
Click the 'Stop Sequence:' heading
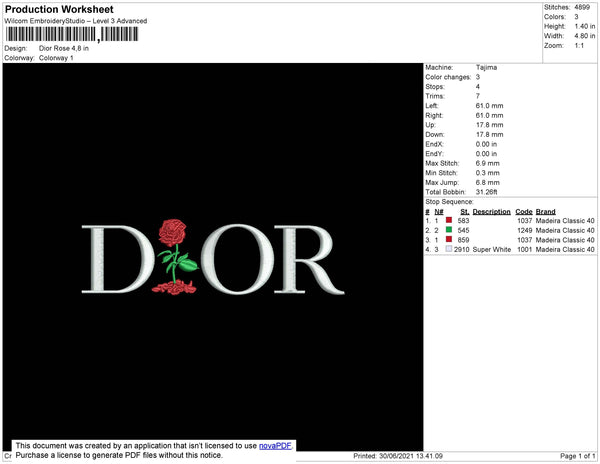[449, 202]
